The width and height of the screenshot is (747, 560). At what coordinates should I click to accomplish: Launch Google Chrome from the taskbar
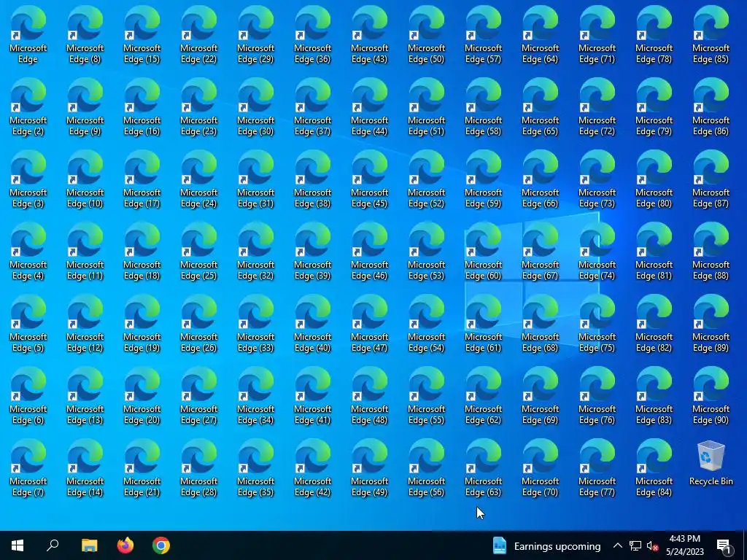click(x=161, y=545)
